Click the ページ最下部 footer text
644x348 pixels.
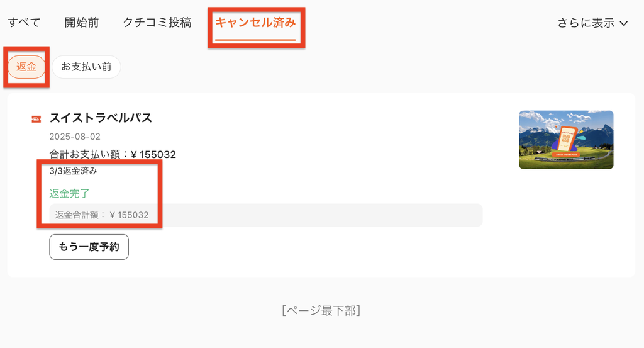point(321,311)
